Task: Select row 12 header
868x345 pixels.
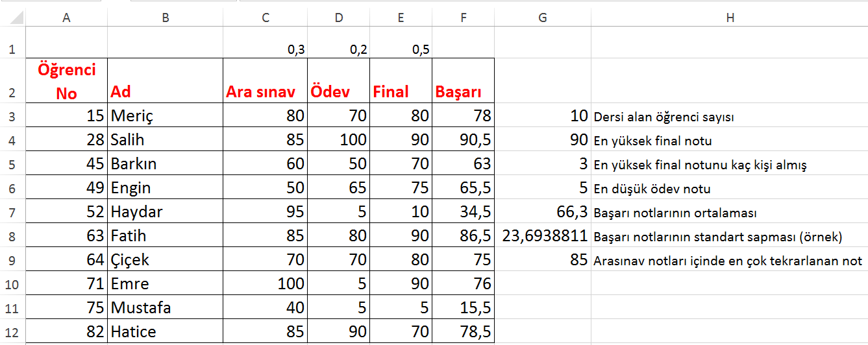Action: click(x=13, y=331)
